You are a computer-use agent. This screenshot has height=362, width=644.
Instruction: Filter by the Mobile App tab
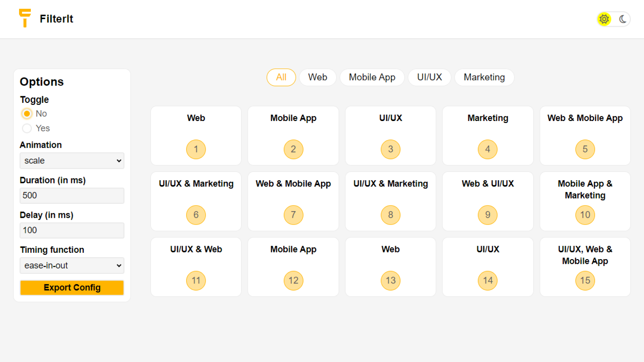tap(372, 77)
